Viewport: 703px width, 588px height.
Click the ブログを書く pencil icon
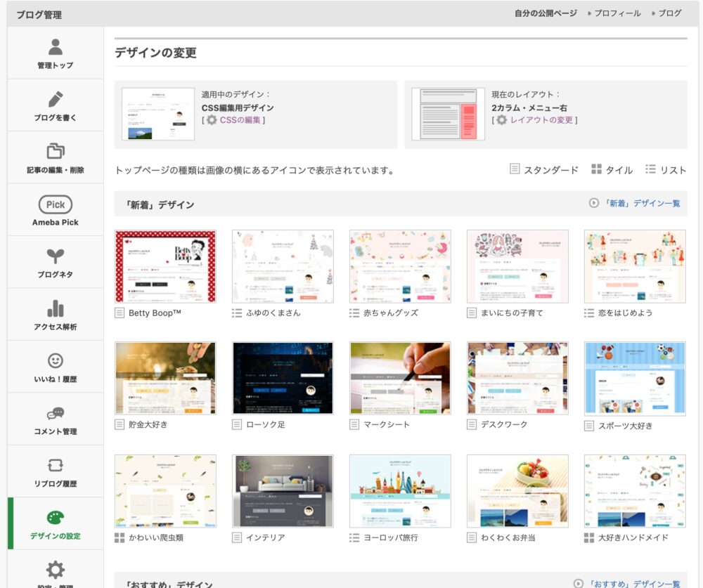tap(56, 99)
